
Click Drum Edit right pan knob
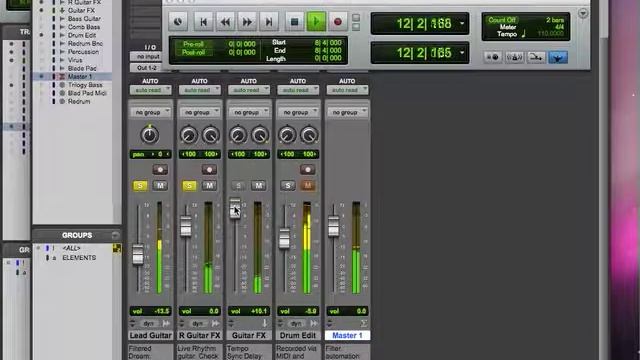coord(309,135)
